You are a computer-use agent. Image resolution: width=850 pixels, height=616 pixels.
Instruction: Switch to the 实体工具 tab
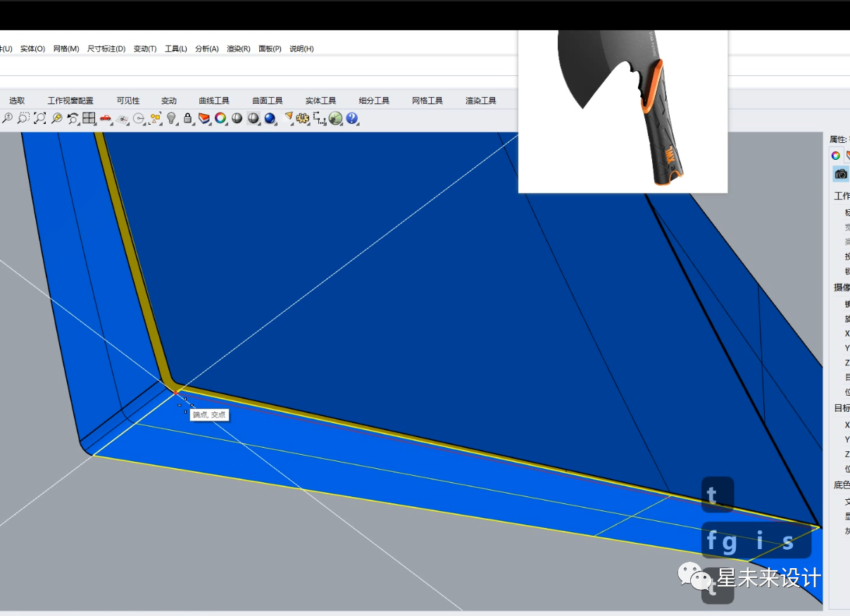tap(321, 101)
